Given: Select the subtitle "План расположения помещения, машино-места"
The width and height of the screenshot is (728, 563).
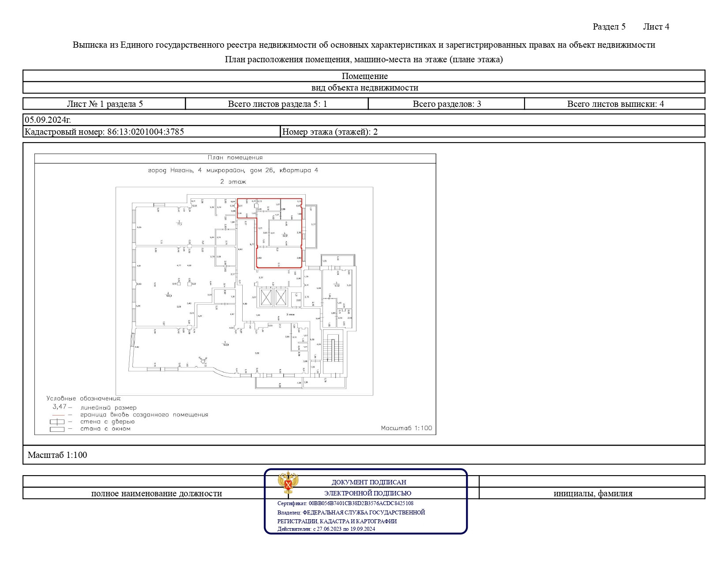Looking at the screenshot, I should [364, 59].
